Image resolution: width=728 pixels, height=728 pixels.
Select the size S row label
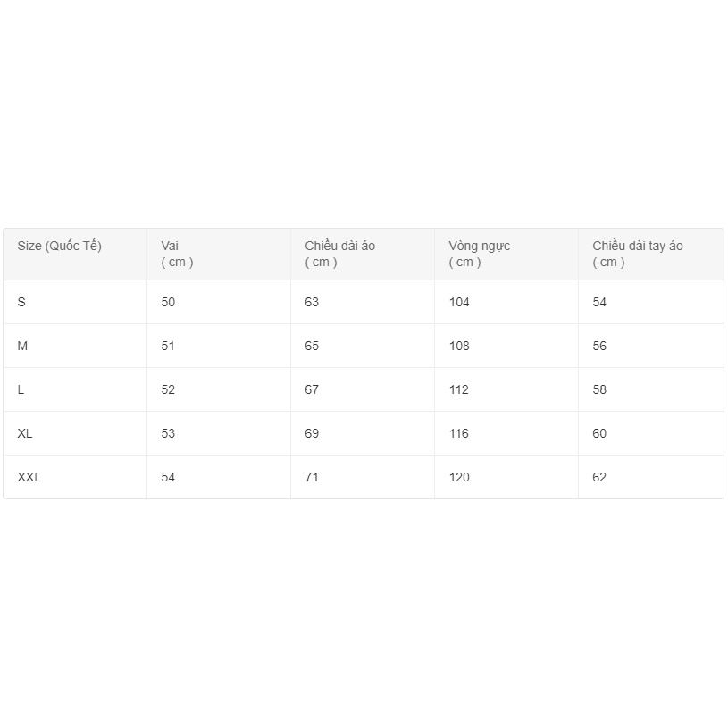[x=21, y=302]
